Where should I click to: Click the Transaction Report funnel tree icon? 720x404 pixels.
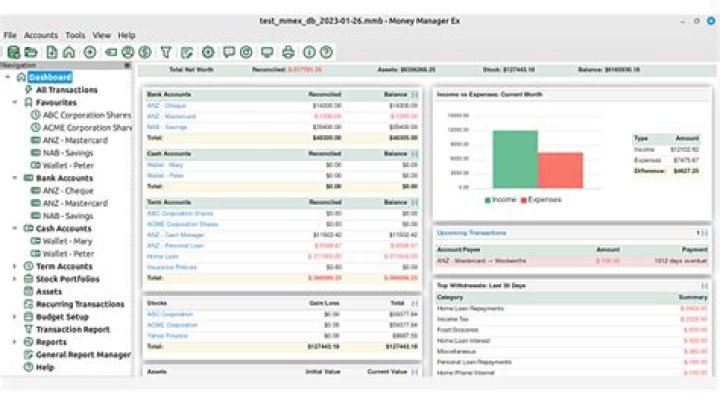pyautogui.click(x=28, y=329)
